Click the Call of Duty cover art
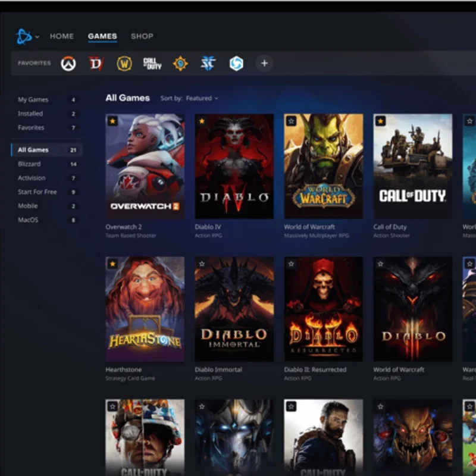Viewport: 476px width, 476px height. [x=412, y=166]
